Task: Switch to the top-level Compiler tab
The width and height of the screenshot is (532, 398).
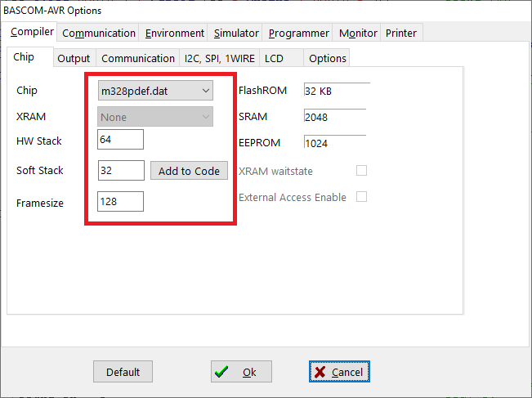Action: (29, 32)
